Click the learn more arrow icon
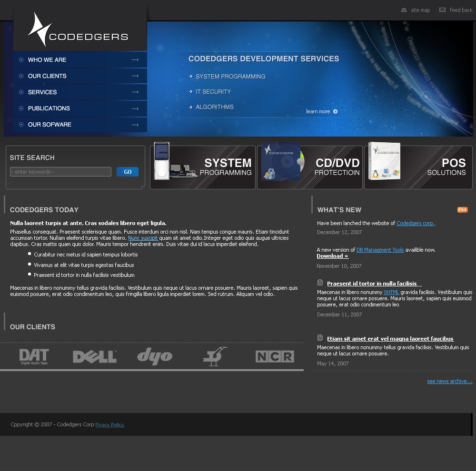This screenshot has width=476, height=471. 335,111
